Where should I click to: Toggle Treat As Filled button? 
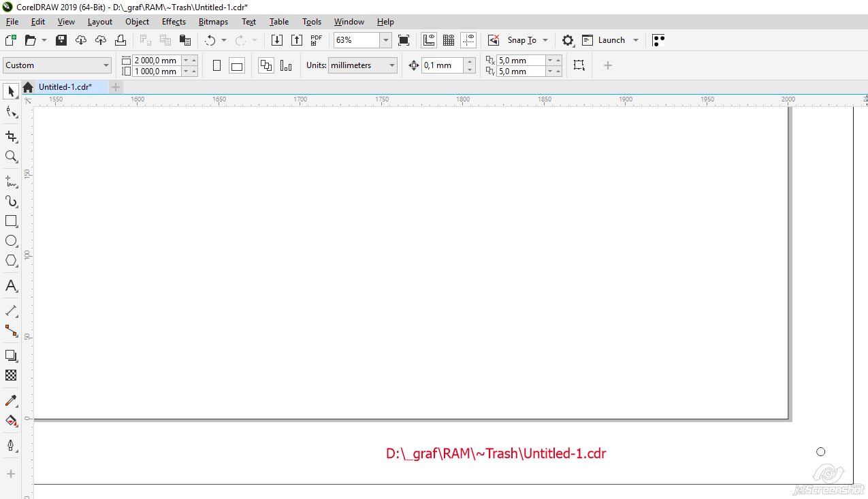579,65
